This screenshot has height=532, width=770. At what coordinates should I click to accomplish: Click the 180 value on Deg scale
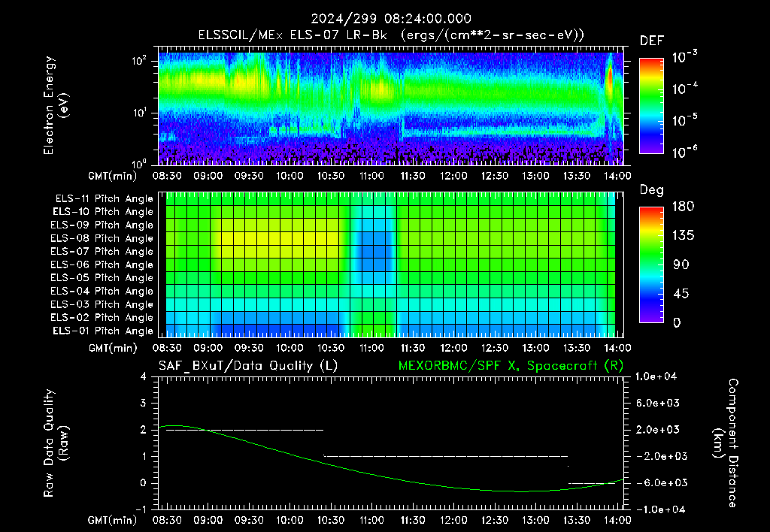[x=683, y=206]
